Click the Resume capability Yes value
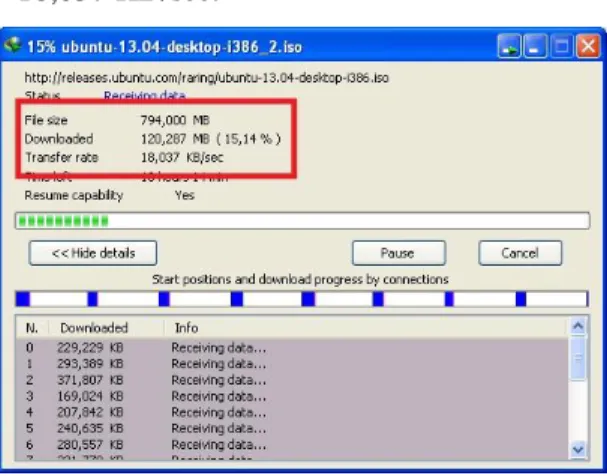The height and width of the screenshot is (476, 607). (x=185, y=195)
